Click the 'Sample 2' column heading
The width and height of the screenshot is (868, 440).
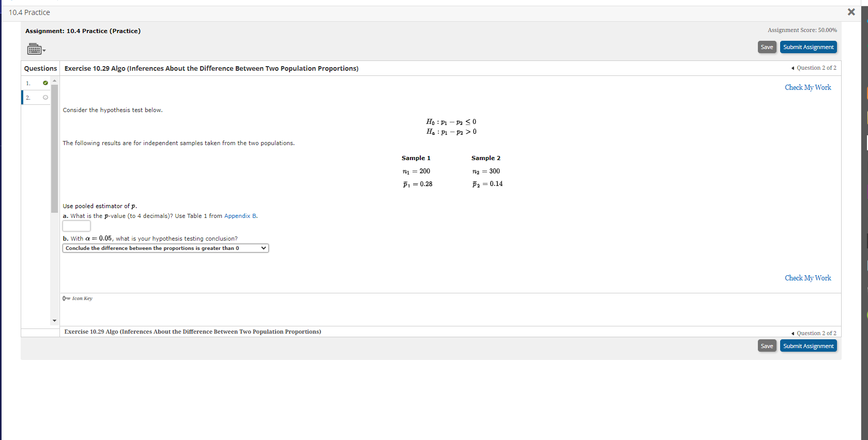coord(486,158)
